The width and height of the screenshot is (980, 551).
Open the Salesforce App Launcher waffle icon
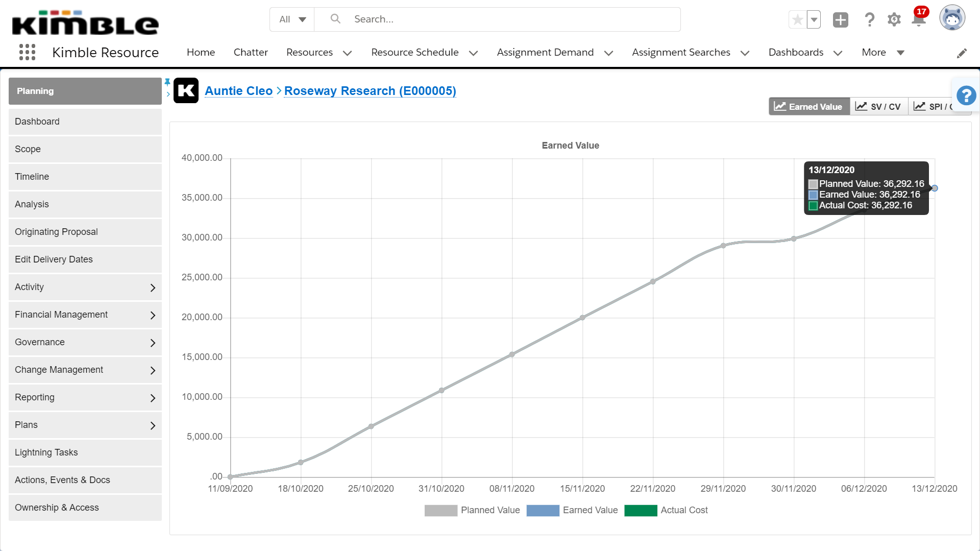[27, 52]
